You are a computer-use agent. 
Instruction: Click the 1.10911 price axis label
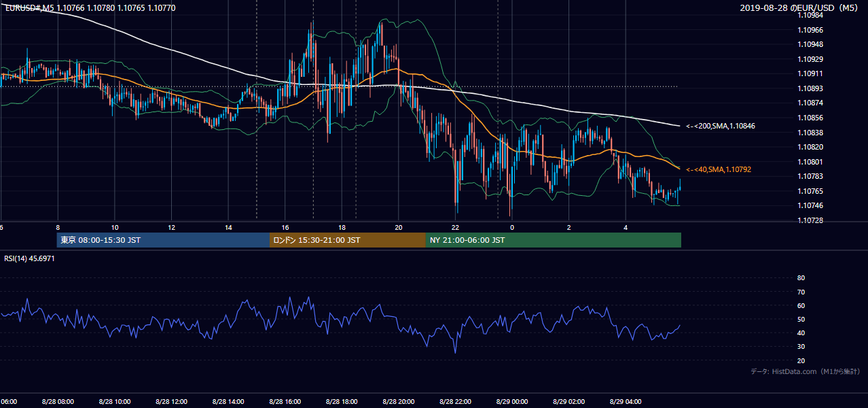[810, 73]
